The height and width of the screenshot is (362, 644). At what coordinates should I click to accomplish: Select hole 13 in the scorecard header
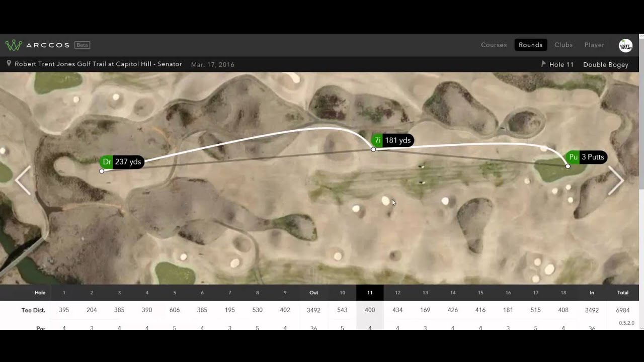point(425,293)
